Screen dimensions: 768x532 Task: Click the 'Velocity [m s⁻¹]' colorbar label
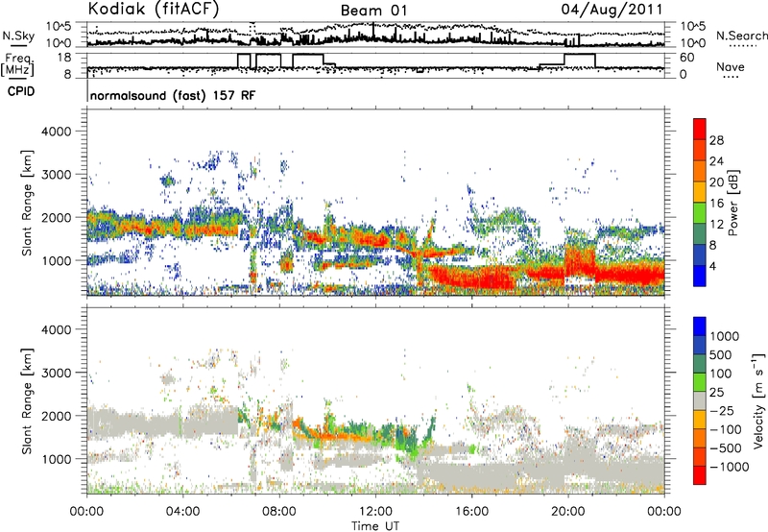(758, 400)
